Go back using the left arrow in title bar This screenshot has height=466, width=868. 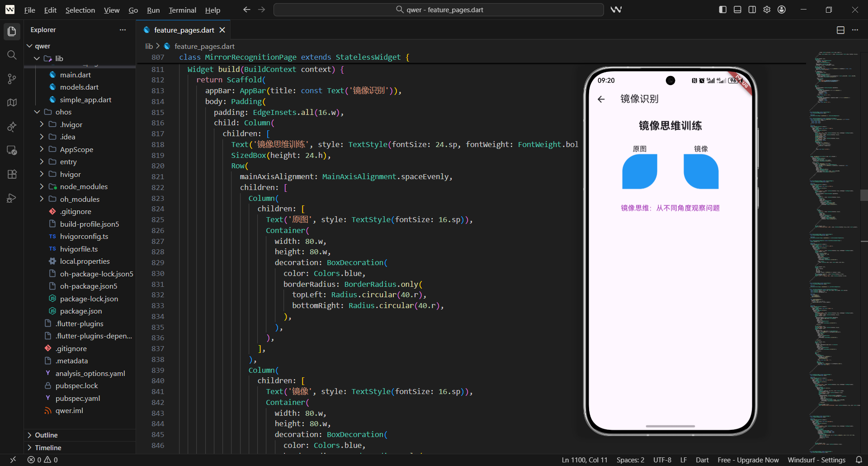coord(246,10)
